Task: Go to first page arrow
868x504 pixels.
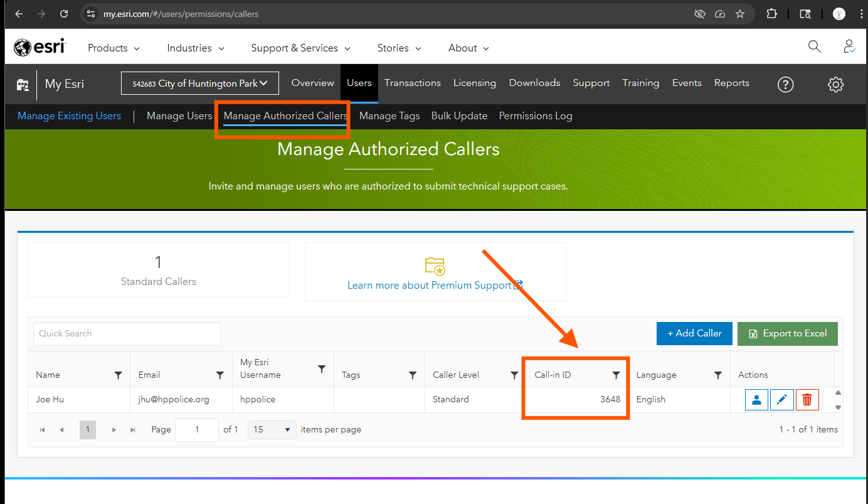Action: click(43, 430)
